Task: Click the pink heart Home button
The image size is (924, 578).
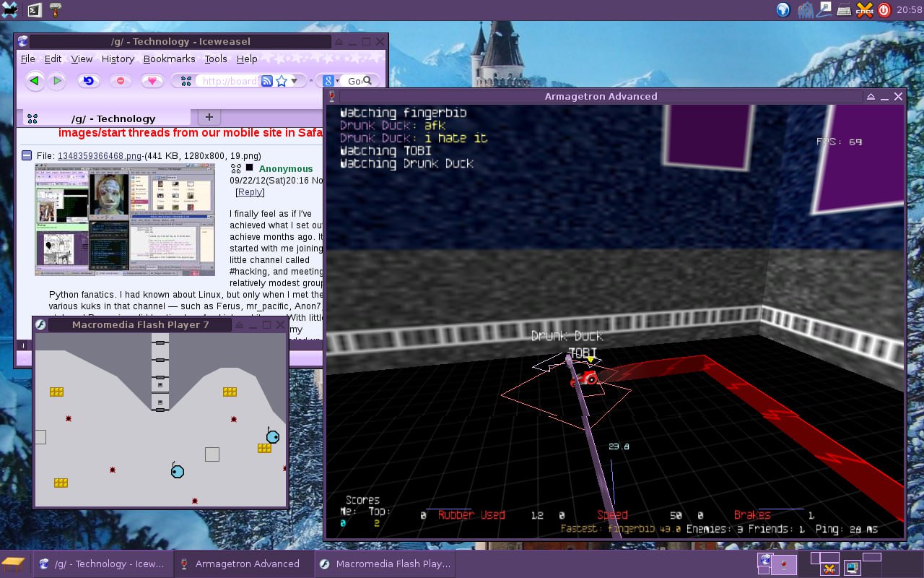Action: pyautogui.click(x=152, y=81)
